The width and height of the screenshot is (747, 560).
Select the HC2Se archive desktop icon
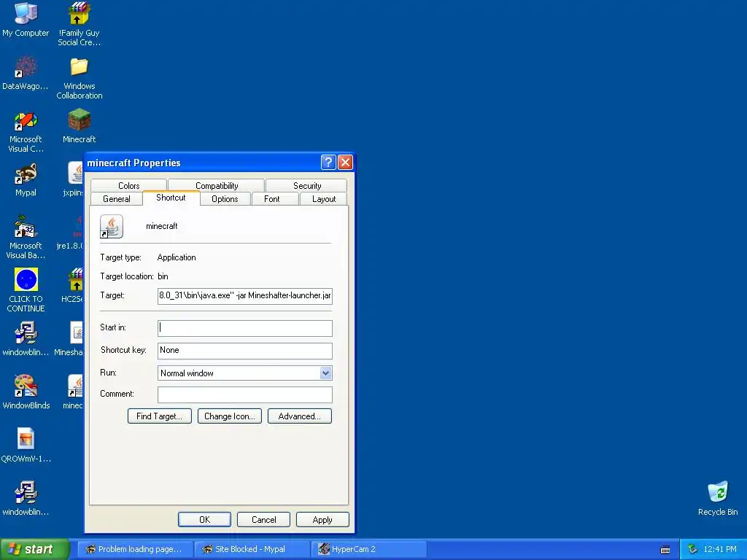point(76,279)
